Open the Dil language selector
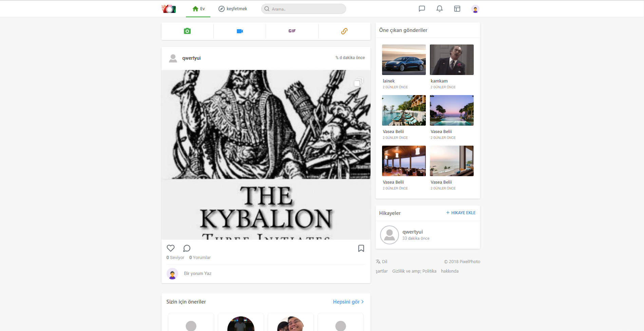The height and width of the screenshot is (331, 644). 381,262
